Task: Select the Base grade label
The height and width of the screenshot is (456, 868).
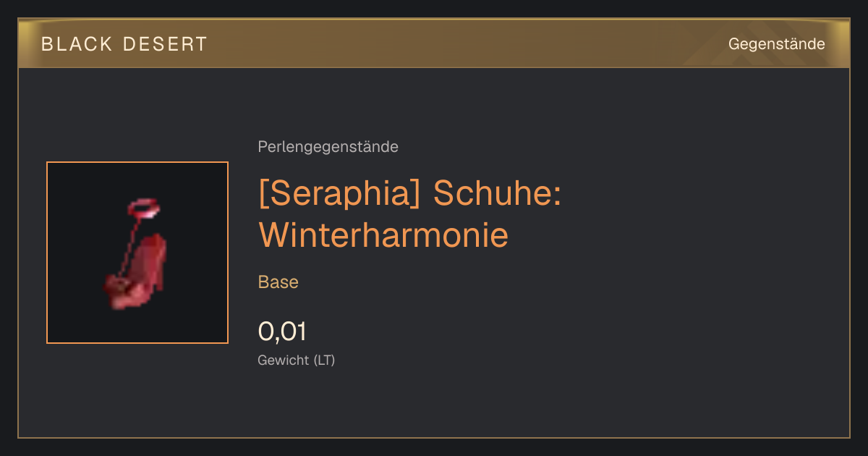Action: click(x=278, y=282)
